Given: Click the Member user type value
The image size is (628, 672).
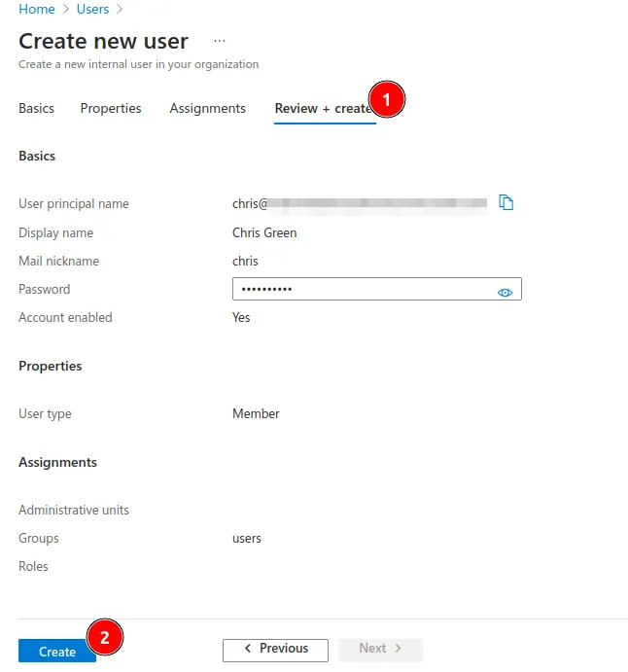Looking at the screenshot, I should coord(256,413).
